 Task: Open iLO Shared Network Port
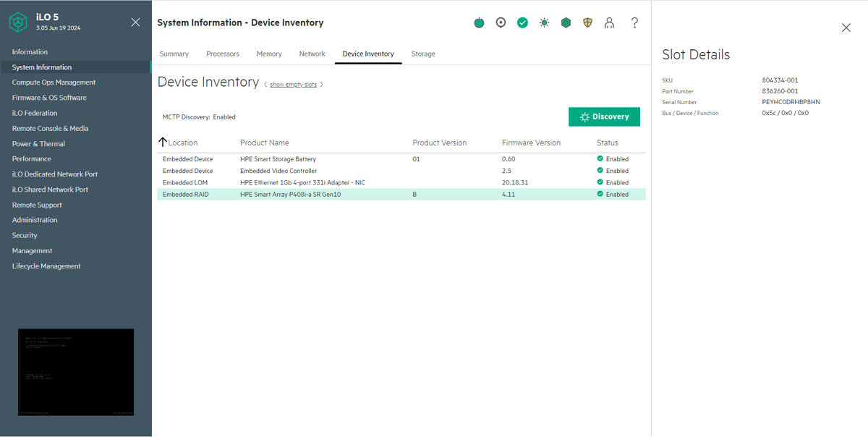[50, 190]
